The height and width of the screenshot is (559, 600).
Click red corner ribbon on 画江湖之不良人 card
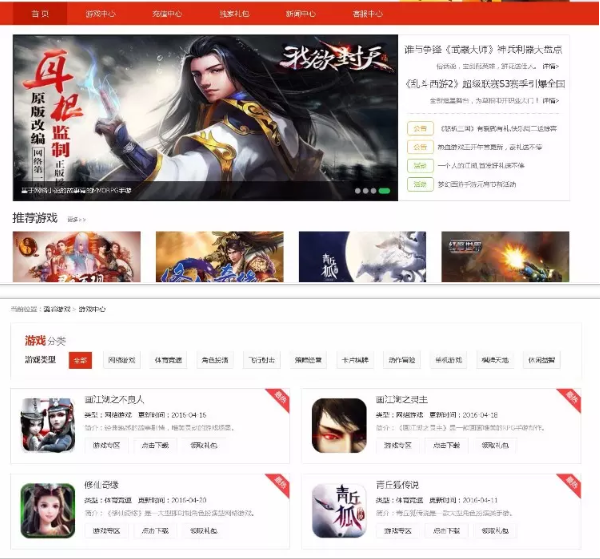(x=280, y=398)
